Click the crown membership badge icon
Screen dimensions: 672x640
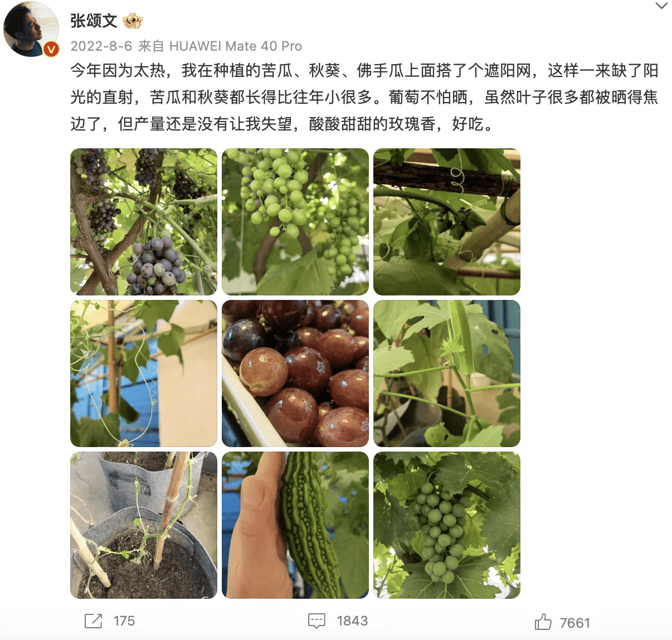tap(133, 21)
